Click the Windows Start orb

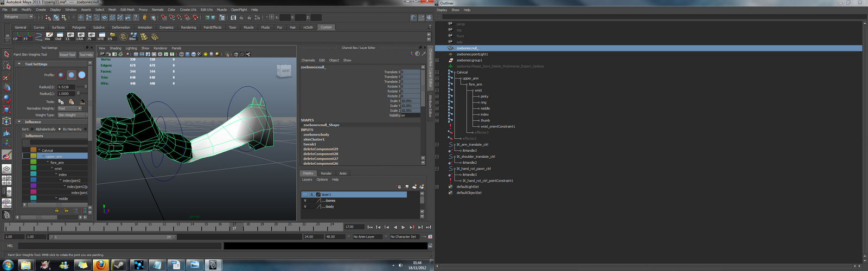(x=8, y=265)
